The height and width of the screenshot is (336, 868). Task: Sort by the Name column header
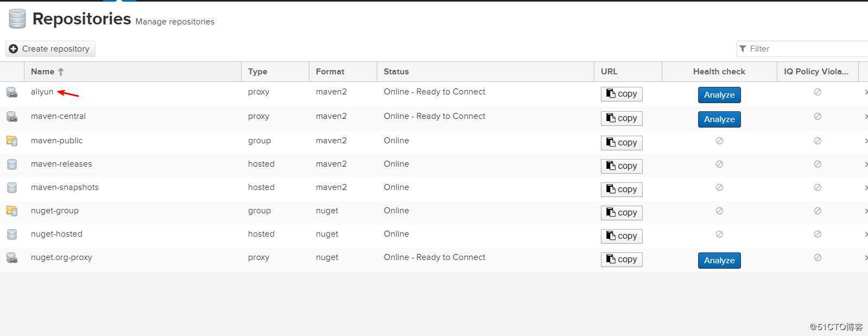click(x=133, y=72)
